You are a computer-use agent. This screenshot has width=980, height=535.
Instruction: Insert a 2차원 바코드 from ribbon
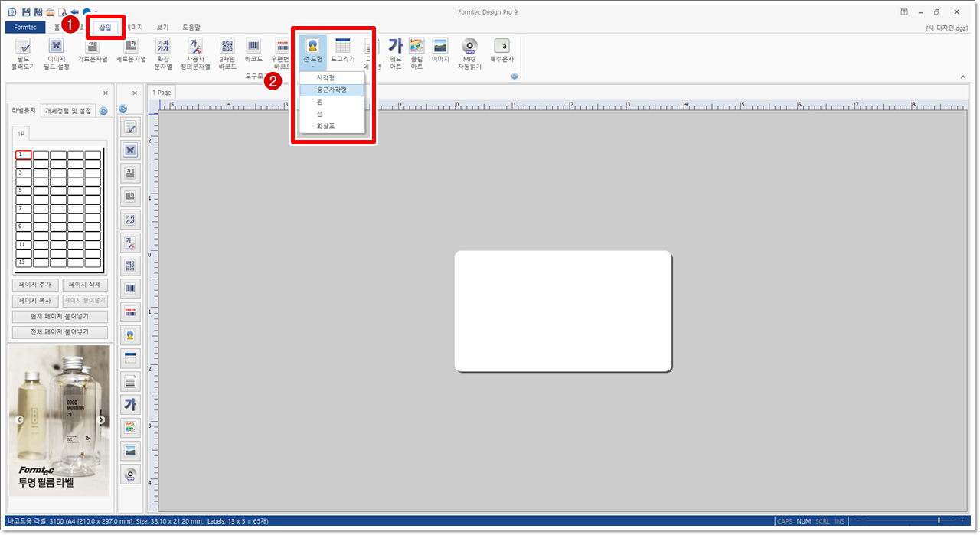point(227,53)
